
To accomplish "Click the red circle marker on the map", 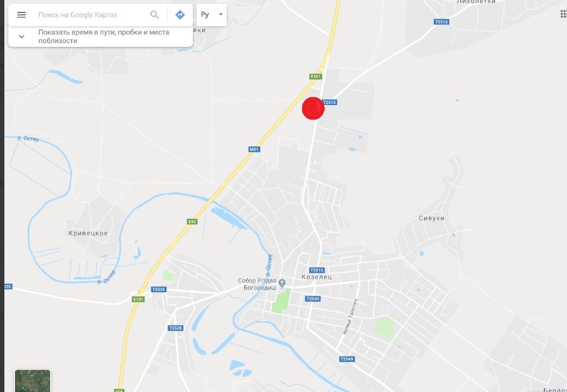I will [313, 108].
